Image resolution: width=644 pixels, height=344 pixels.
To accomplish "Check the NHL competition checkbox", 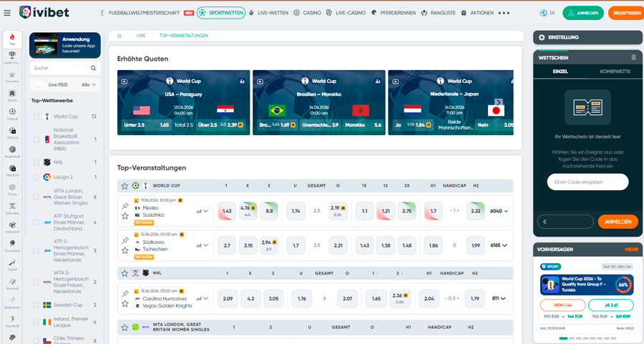I will click(x=36, y=162).
